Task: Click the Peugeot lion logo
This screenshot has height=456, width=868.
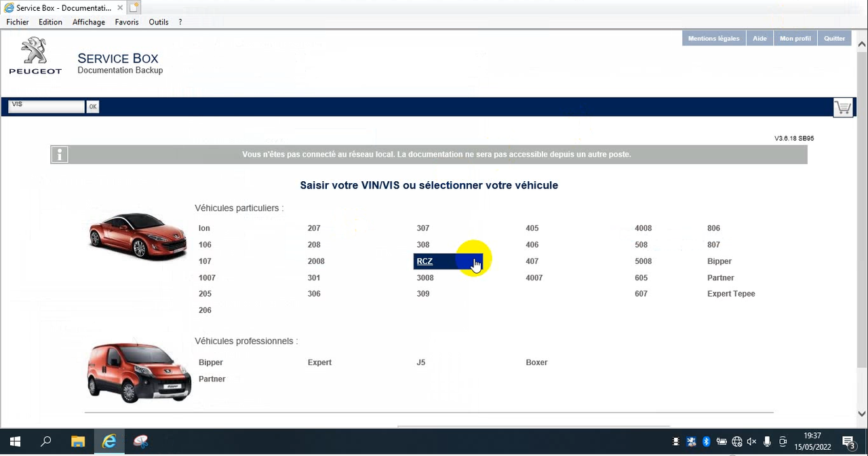Action: [x=35, y=56]
